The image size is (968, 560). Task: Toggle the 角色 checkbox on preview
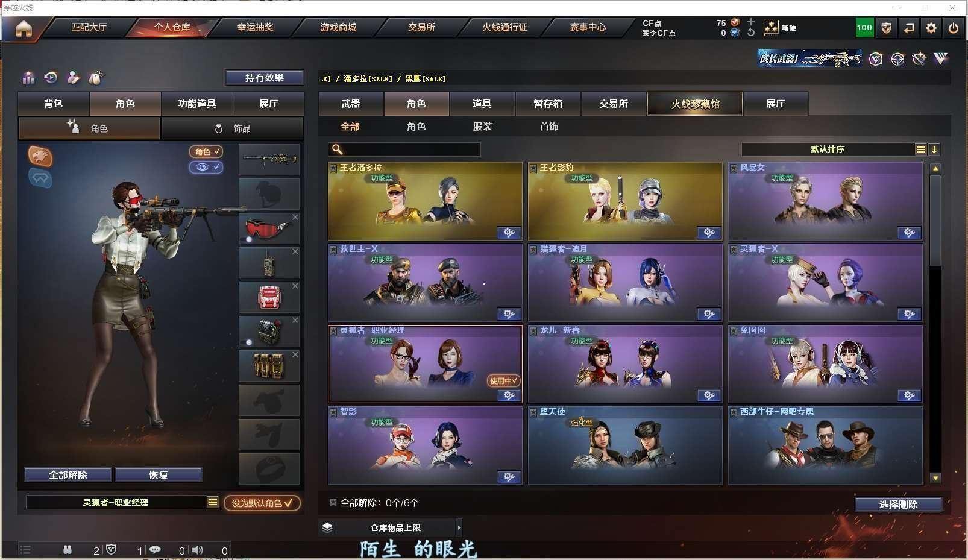pyautogui.click(x=206, y=152)
